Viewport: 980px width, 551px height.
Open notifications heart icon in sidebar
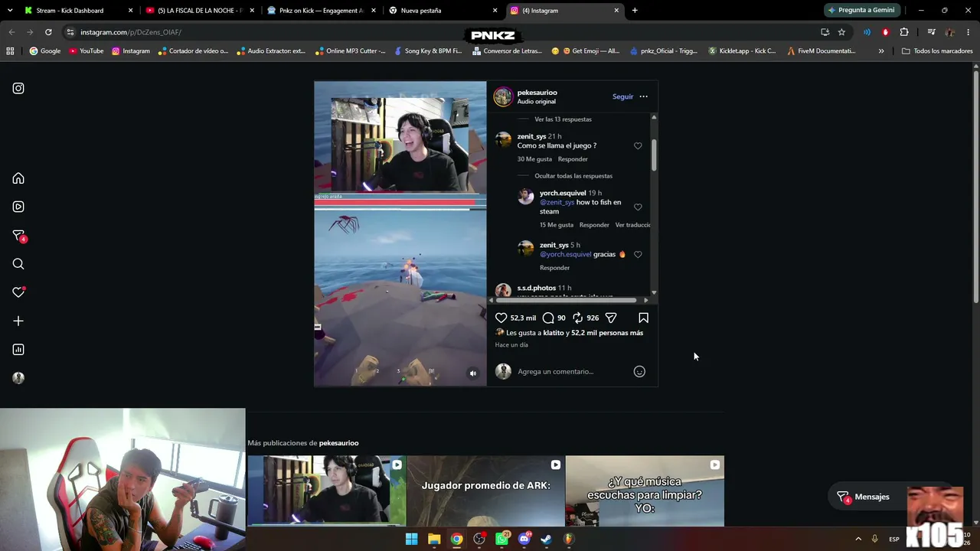pos(18,292)
